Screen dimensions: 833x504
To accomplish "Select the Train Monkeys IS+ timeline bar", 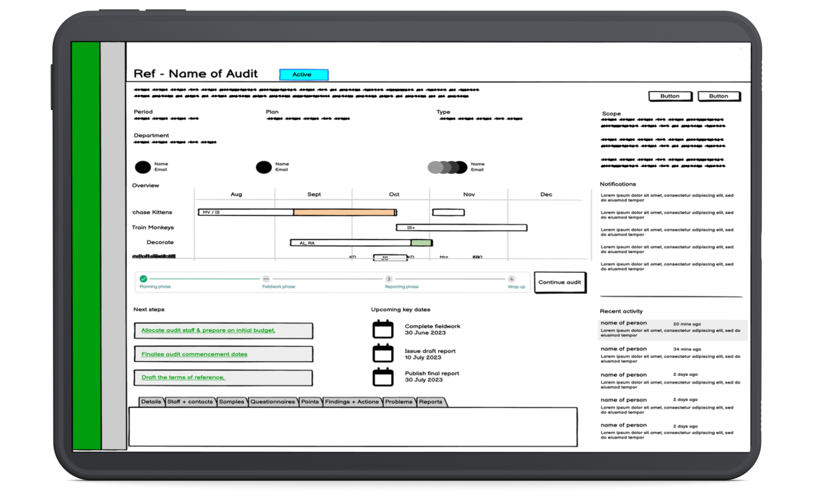I will [x=462, y=228].
